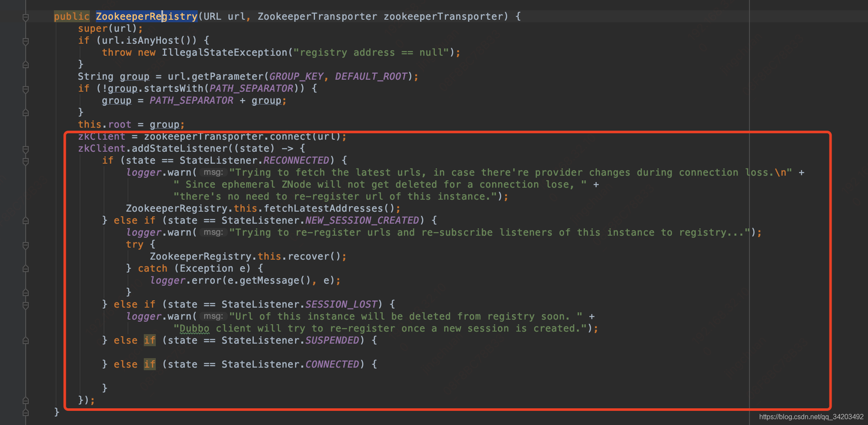Click the msg: hint before "Trying to fetch"

[213, 172]
